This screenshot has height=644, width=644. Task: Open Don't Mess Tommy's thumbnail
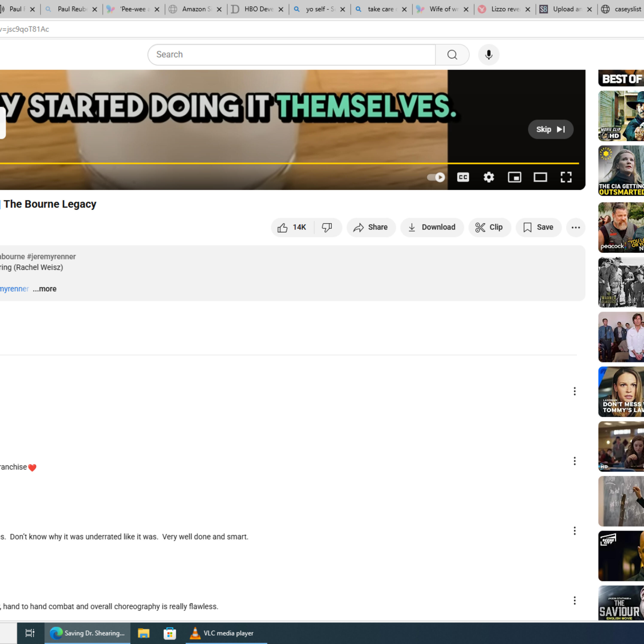(x=621, y=392)
